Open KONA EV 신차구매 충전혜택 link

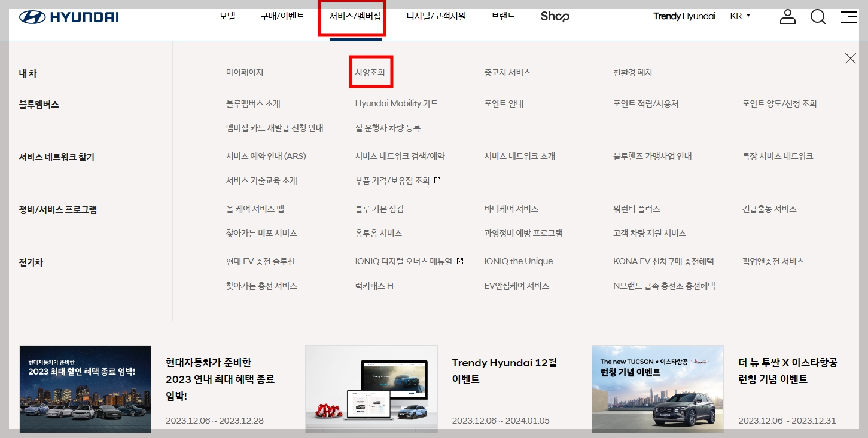point(664,261)
